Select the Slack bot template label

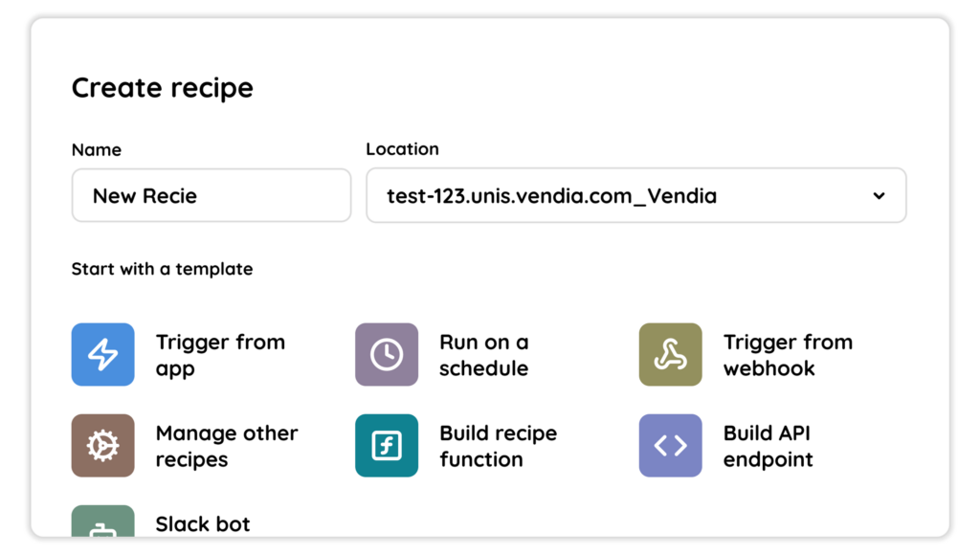coord(203,523)
